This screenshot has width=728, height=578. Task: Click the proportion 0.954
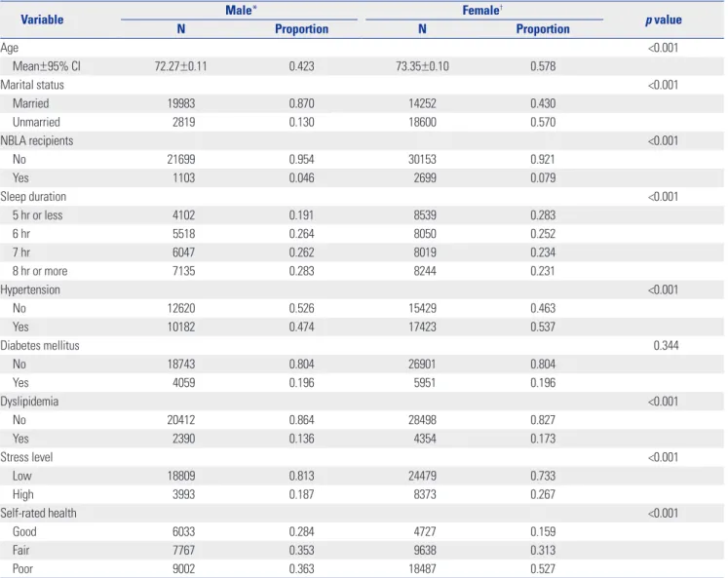(301, 159)
